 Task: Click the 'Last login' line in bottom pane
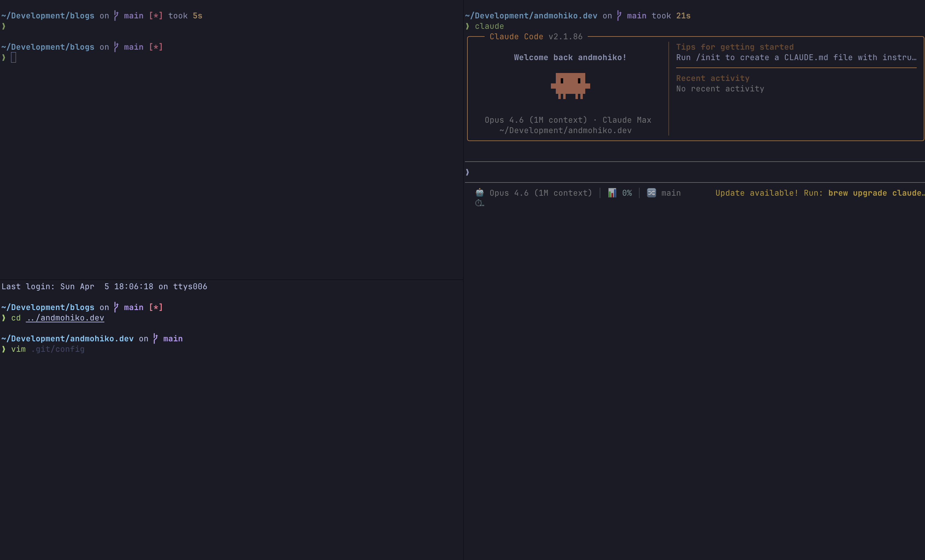click(x=104, y=286)
